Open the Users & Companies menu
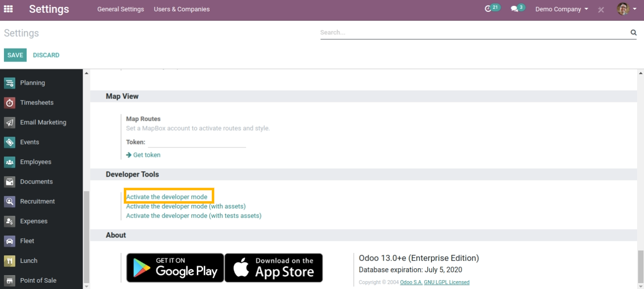The image size is (644, 289). point(181,9)
